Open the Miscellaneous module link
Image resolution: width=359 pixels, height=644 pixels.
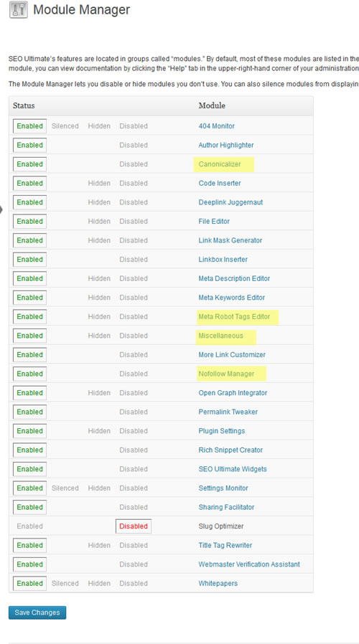coord(220,336)
